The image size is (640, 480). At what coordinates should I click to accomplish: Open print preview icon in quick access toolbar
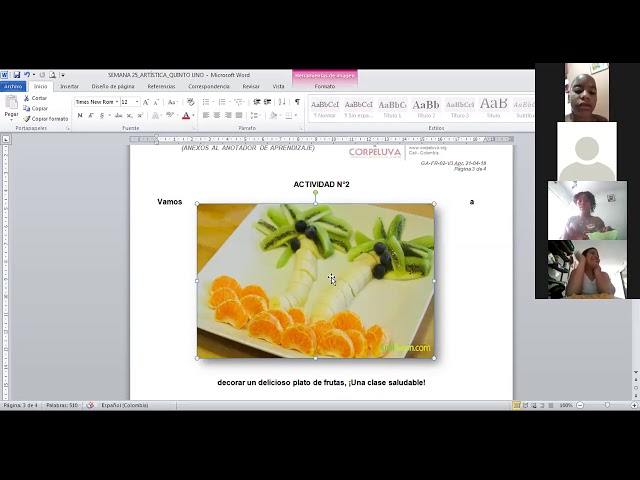click(x=52, y=75)
